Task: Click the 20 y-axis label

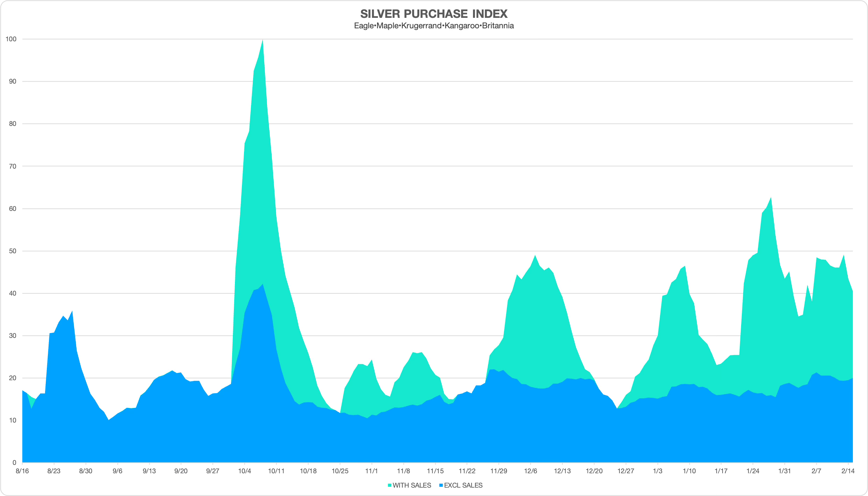Action: pos(13,378)
